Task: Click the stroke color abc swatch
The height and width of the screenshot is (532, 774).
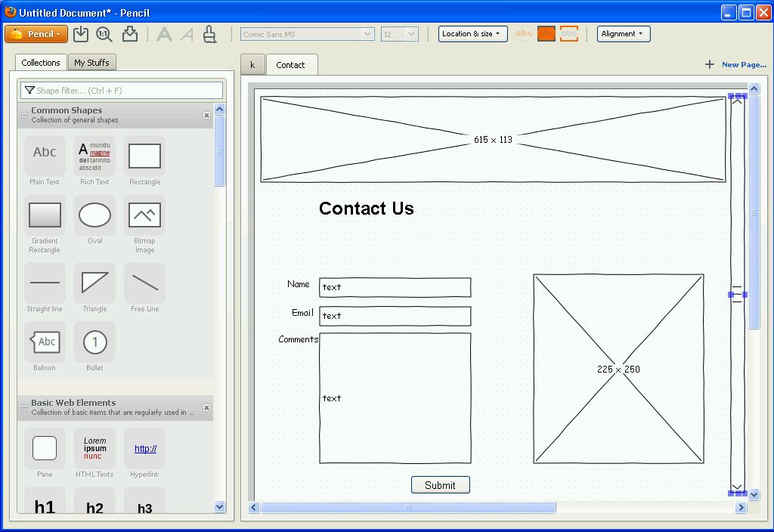Action: [568, 33]
